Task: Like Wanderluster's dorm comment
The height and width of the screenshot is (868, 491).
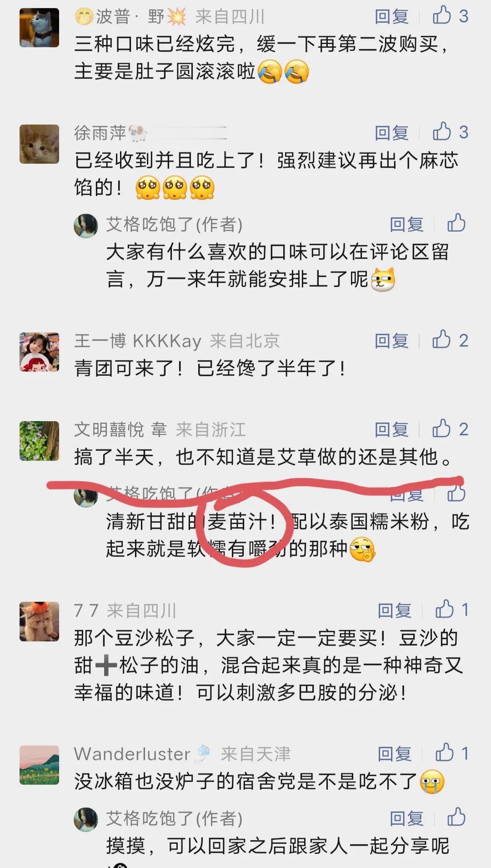Action: click(x=452, y=753)
